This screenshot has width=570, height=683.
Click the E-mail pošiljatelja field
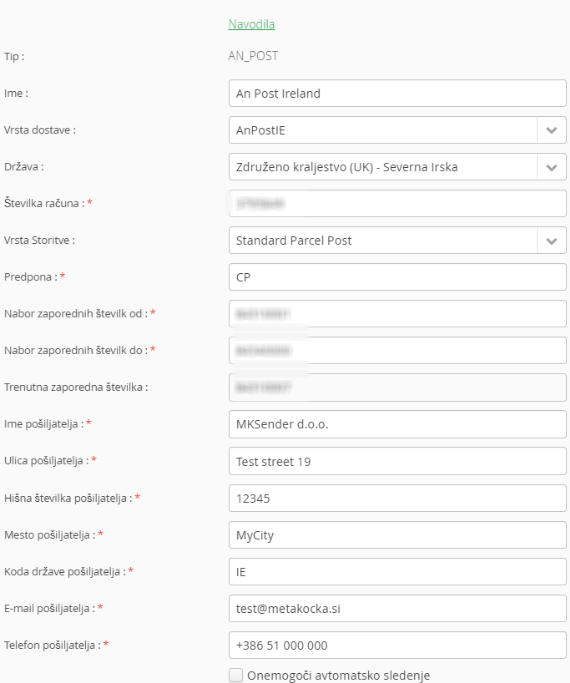click(x=398, y=609)
